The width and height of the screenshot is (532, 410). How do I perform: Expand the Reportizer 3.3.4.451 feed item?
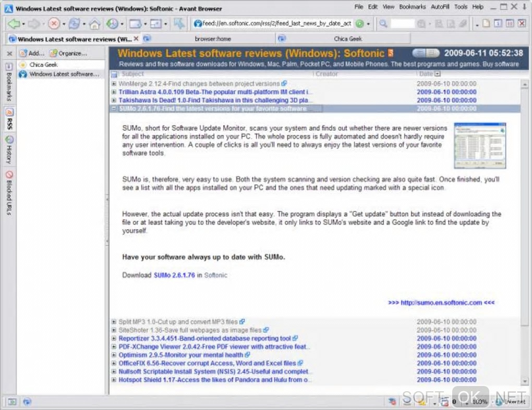[x=114, y=338]
